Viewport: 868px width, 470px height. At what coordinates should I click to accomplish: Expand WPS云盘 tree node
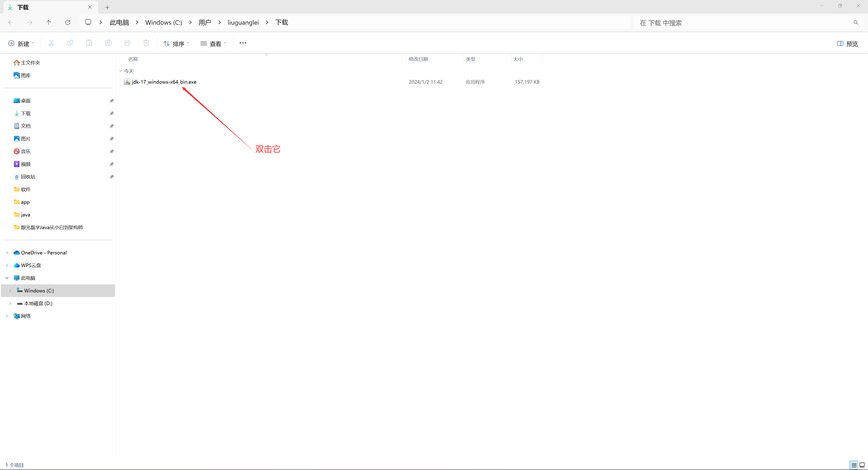pos(7,265)
